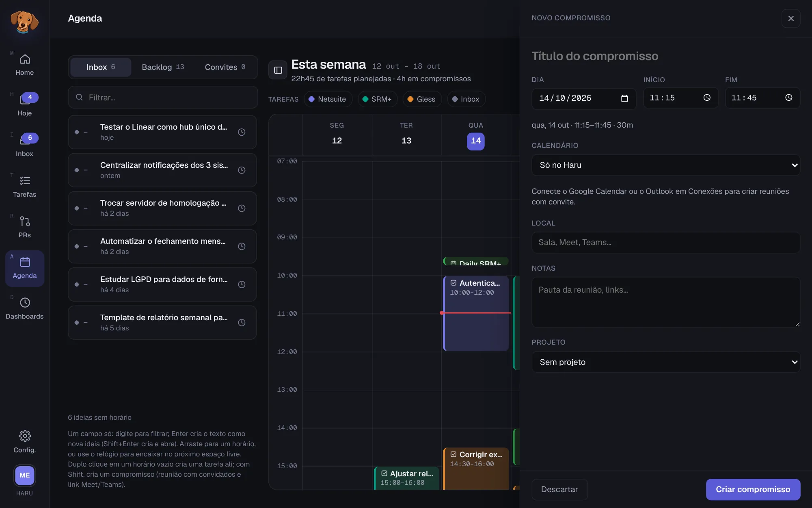
Task: Open Dashboards from the sidebar
Action: pos(24,309)
